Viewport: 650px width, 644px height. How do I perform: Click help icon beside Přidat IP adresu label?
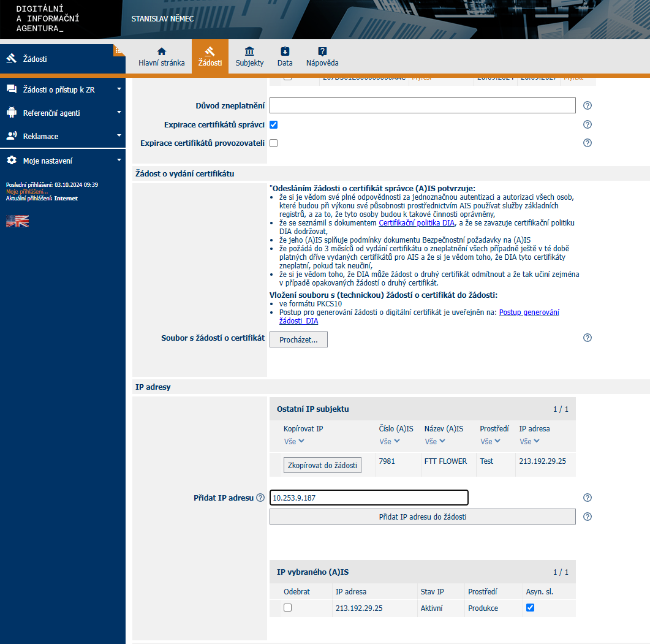260,498
